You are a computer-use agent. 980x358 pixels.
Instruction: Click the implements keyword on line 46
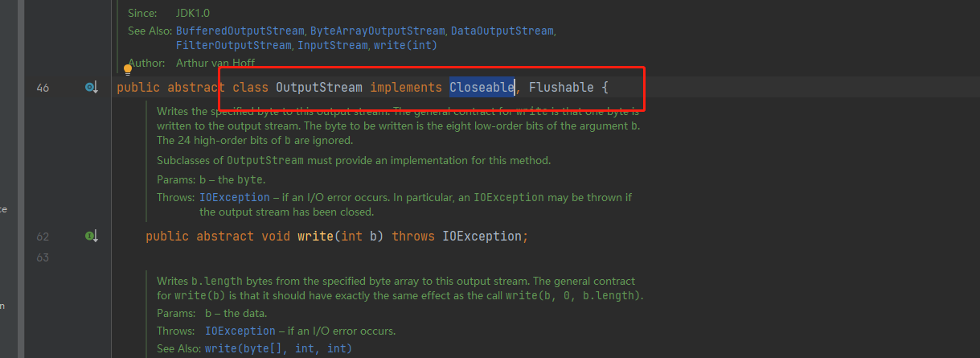click(x=406, y=87)
